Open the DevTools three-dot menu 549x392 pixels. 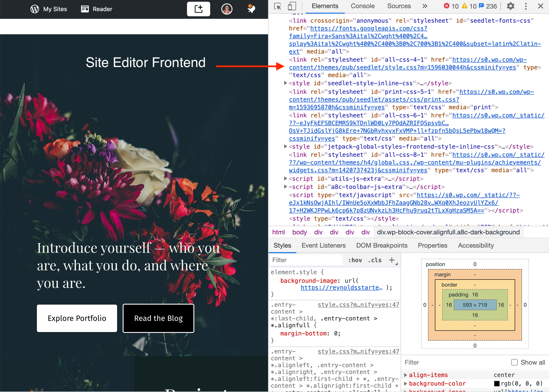click(526, 6)
